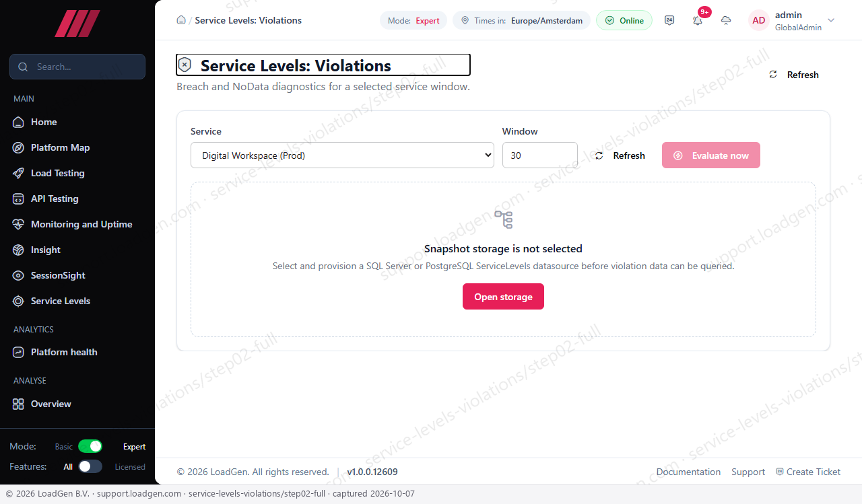Expand the Service dropdown Digital Workspace (Prod)
862x504 pixels.
[x=342, y=155]
